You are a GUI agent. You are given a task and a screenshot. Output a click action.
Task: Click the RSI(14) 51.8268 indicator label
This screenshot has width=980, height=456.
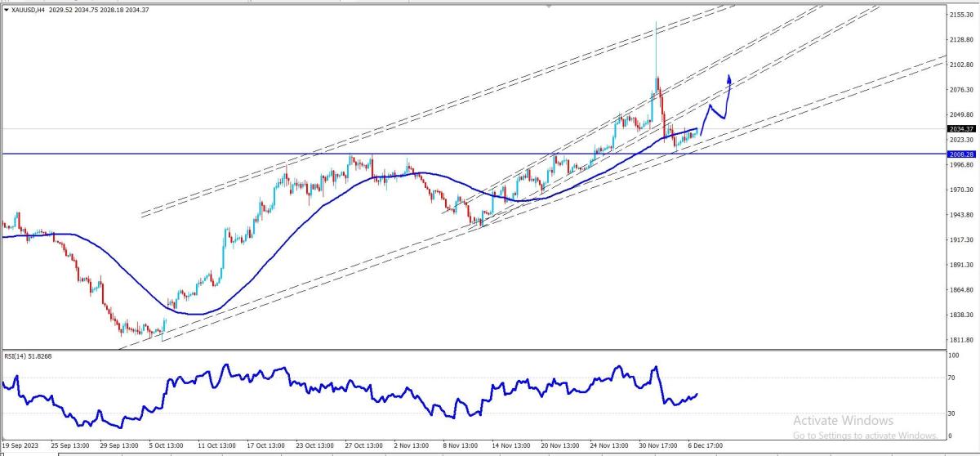[27, 355]
